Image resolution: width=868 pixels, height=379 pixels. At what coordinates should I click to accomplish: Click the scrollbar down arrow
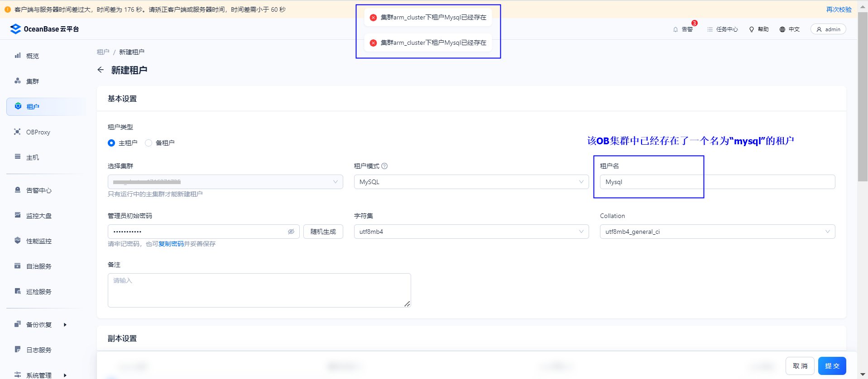pyautogui.click(x=863, y=374)
